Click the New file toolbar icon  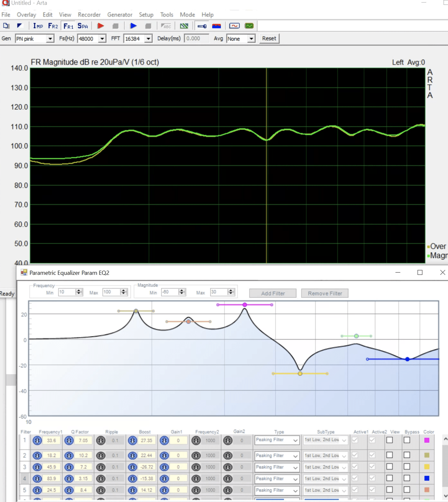coord(6,26)
